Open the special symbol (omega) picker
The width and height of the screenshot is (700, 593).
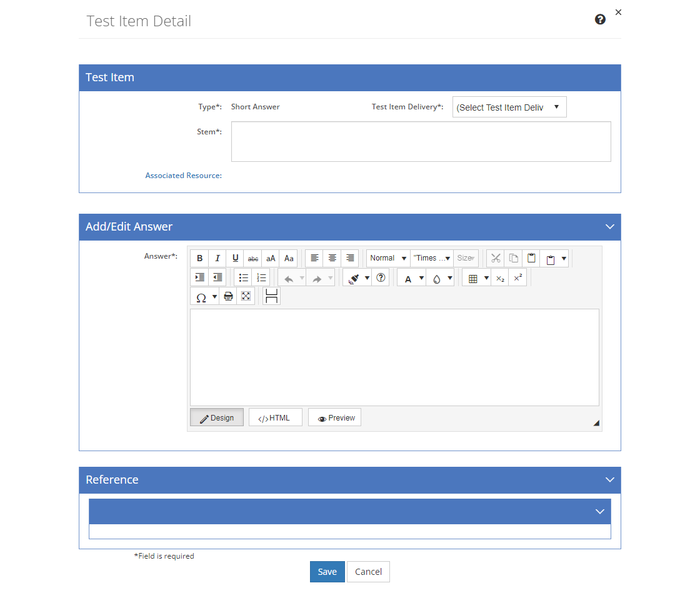[x=201, y=297]
